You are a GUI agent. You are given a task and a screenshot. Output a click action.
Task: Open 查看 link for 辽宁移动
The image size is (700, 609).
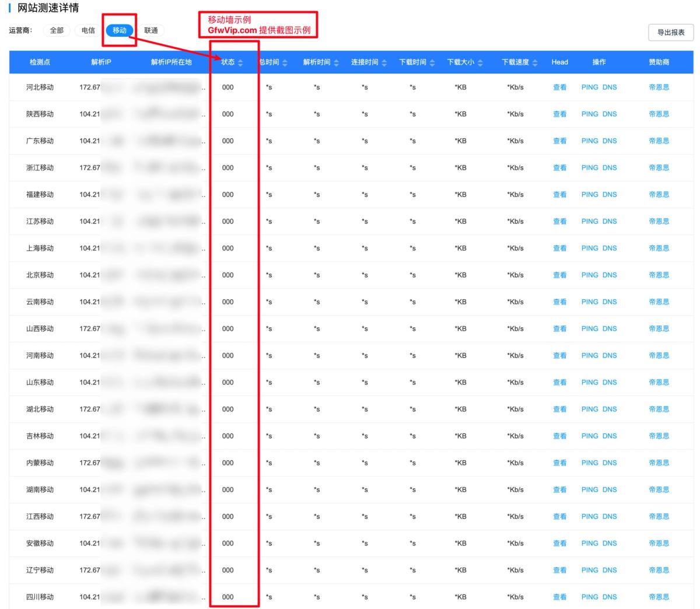coord(559,570)
